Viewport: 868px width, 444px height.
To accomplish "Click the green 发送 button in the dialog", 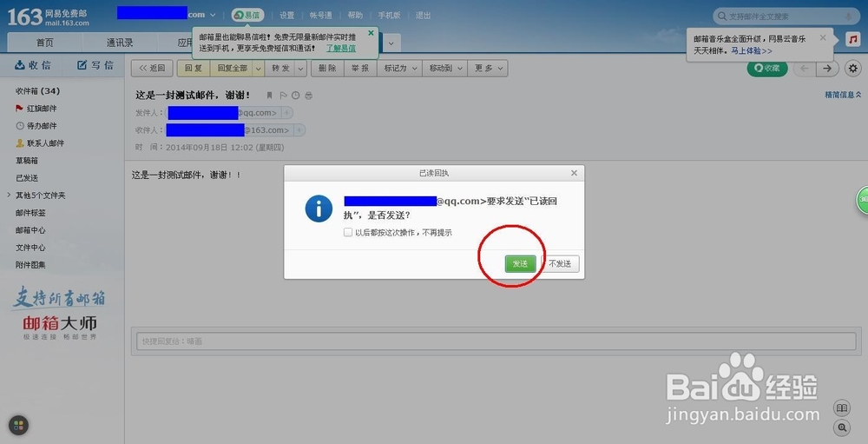I will tap(520, 264).
